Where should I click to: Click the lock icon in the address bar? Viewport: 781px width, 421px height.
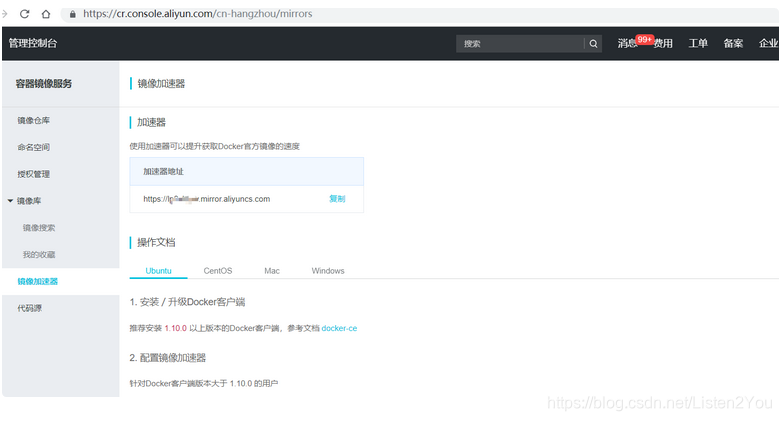(73, 14)
